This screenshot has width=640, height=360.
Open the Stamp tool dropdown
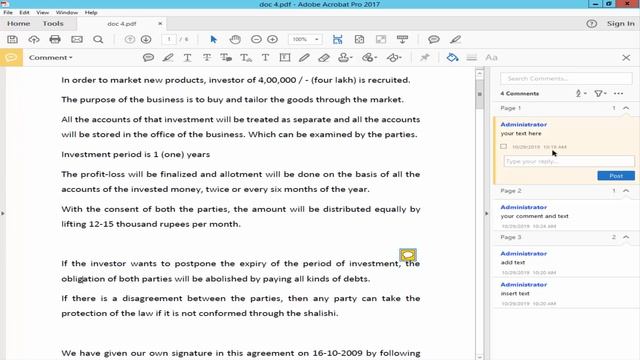point(345,58)
